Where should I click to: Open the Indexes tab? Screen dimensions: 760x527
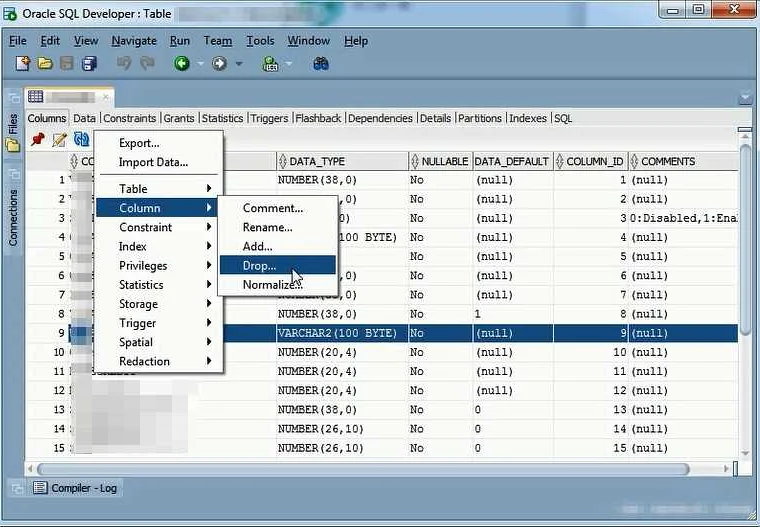coord(527,118)
